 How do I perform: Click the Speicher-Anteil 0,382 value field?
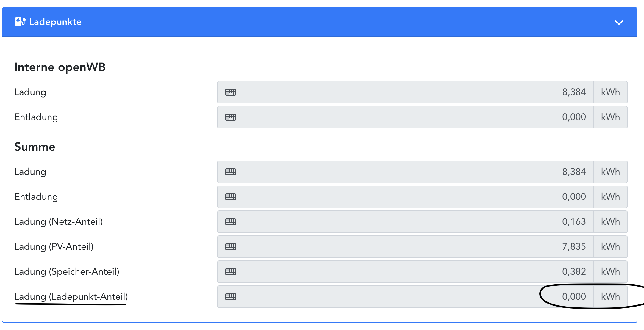(418, 272)
